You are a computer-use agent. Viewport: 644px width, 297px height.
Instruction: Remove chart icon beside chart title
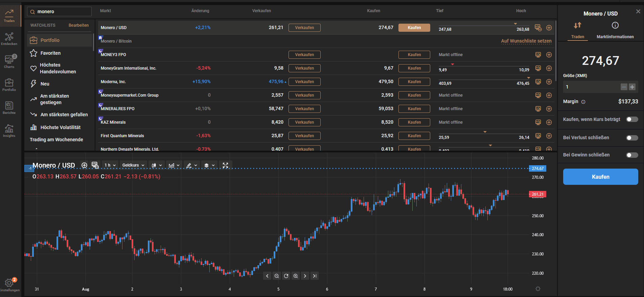pos(95,165)
